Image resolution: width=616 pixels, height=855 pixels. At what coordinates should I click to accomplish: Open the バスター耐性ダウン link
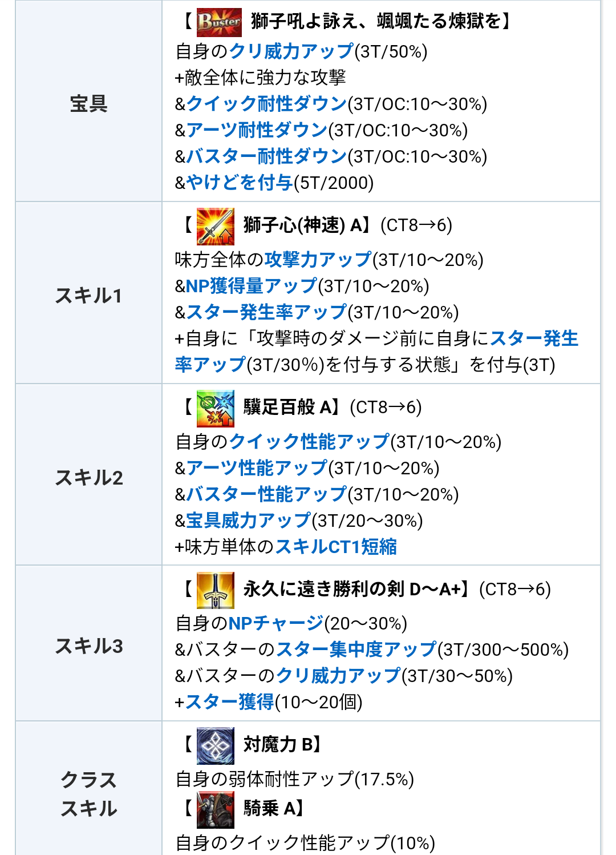pos(266,156)
